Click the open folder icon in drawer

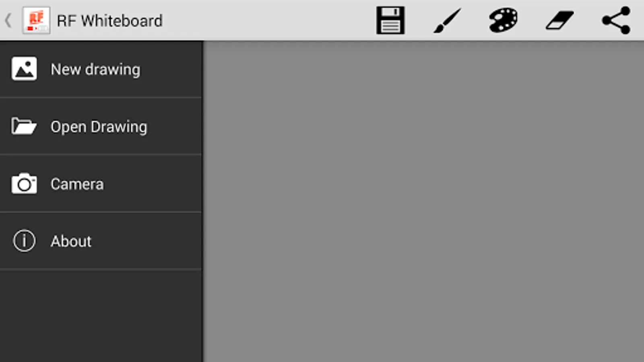(24, 126)
